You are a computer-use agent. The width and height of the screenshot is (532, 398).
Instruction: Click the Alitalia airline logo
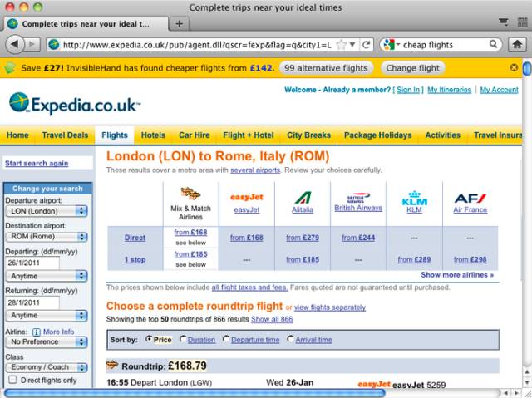pos(303,197)
